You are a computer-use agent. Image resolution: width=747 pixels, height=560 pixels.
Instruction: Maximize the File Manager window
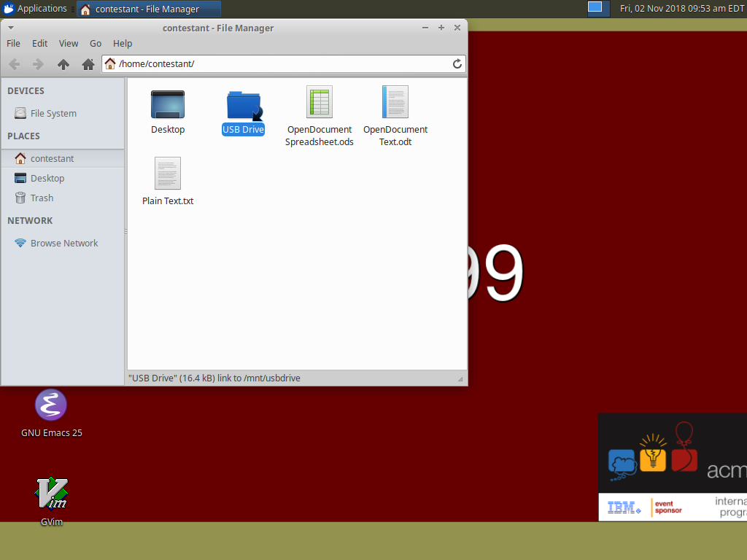(441, 28)
